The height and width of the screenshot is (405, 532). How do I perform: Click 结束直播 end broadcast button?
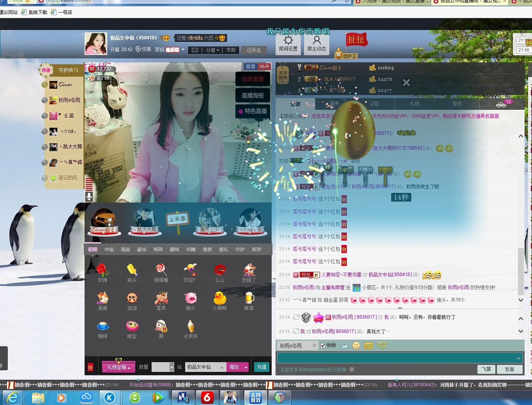click(253, 79)
